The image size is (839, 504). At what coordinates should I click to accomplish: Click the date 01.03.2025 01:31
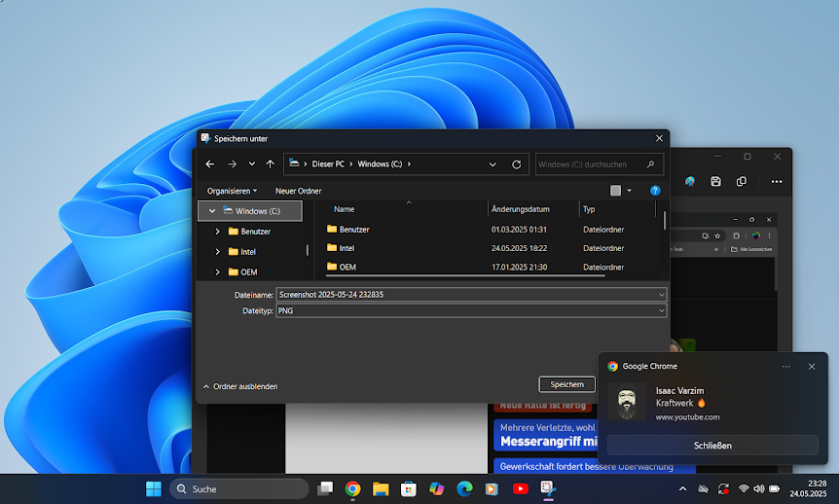click(x=519, y=230)
